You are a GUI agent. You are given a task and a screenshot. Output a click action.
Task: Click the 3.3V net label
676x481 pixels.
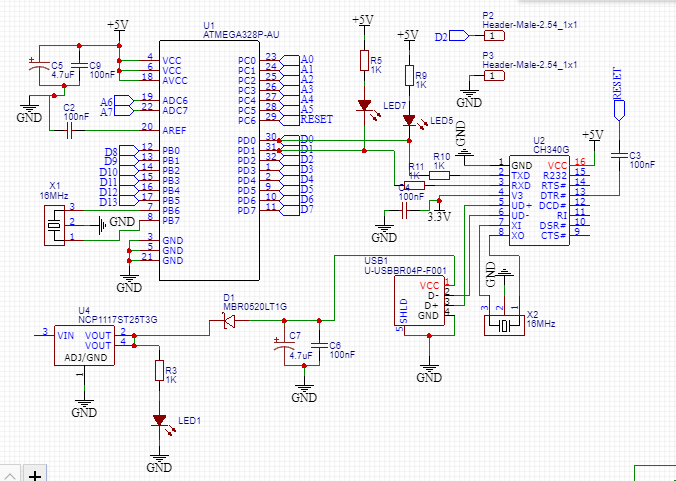(439, 216)
